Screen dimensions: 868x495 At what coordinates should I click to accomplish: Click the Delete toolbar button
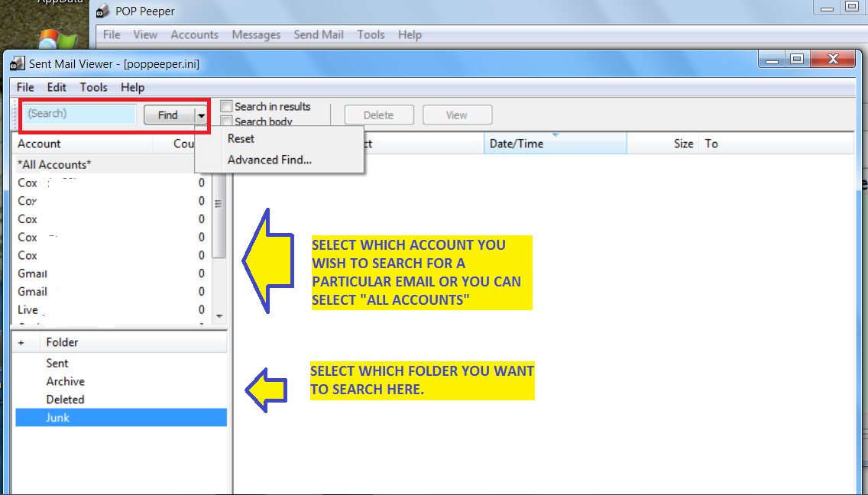click(x=379, y=115)
